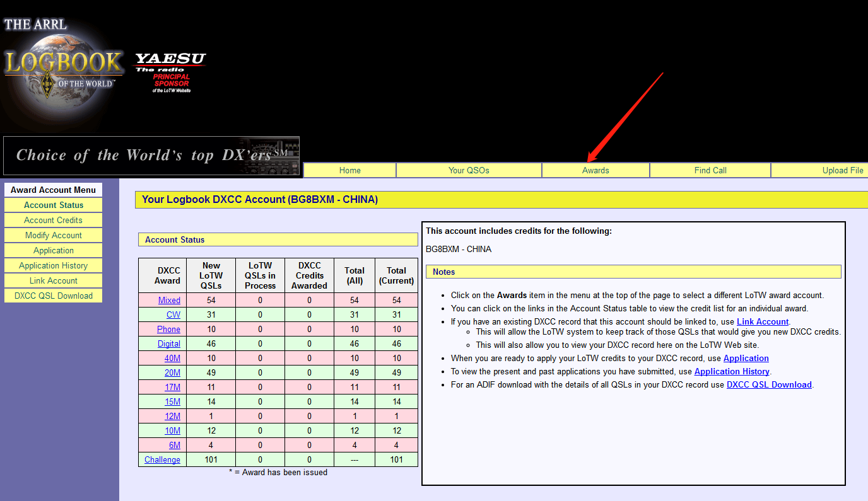This screenshot has height=501, width=868.
Task: Open DXCC QSL Download in the sidebar
Action: pyautogui.click(x=54, y=296)
